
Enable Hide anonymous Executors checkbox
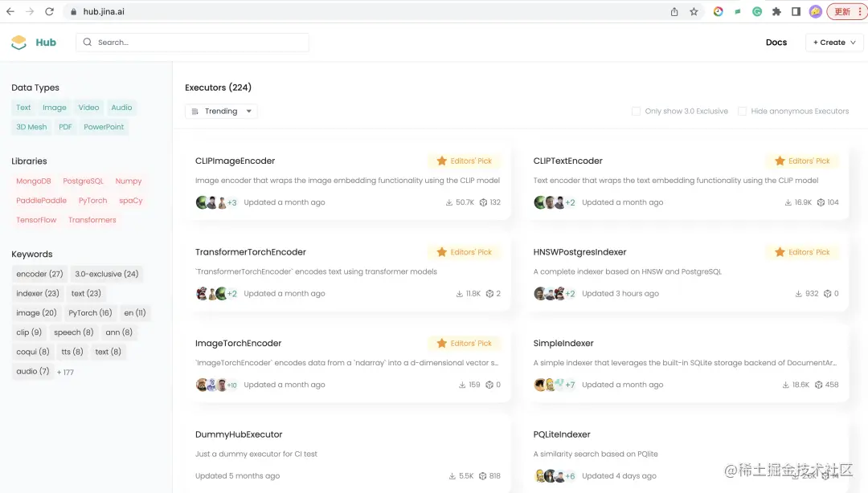743,112
